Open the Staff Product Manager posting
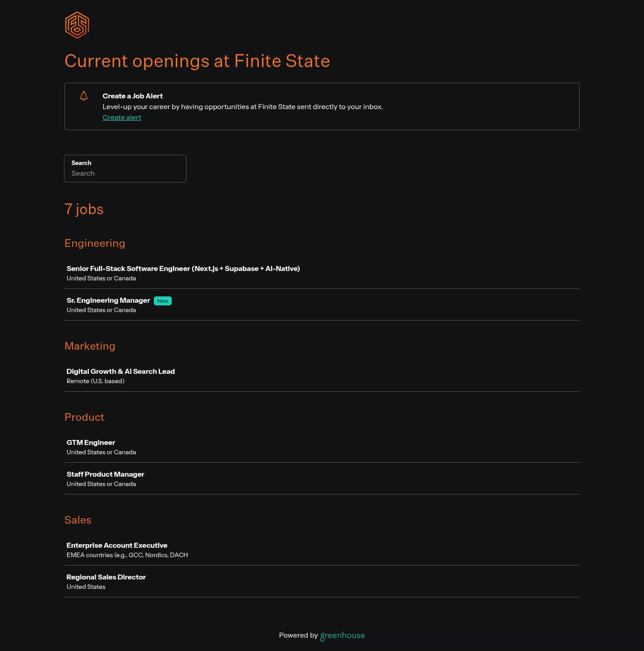This screenshot has height=651, width=644. (105, 474)
